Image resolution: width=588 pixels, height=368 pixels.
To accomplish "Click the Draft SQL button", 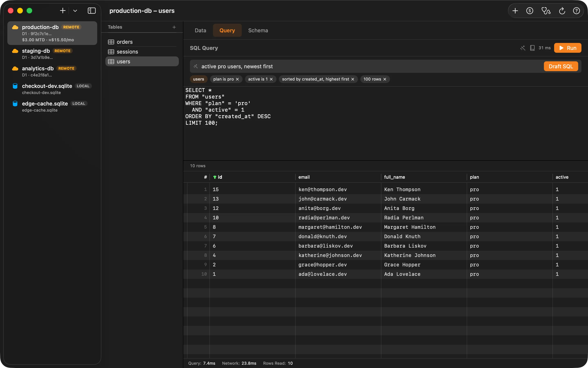I will 561,66.
